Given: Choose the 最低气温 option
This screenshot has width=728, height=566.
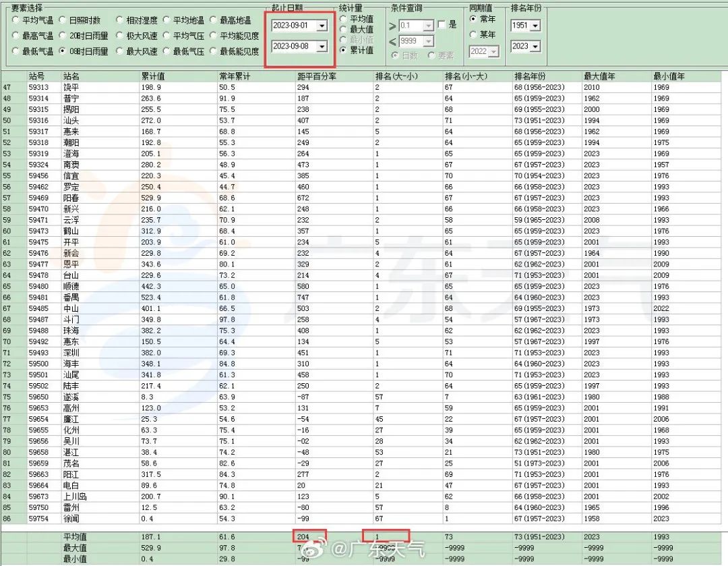Looking at the screenshot, I should pos(16,51).
